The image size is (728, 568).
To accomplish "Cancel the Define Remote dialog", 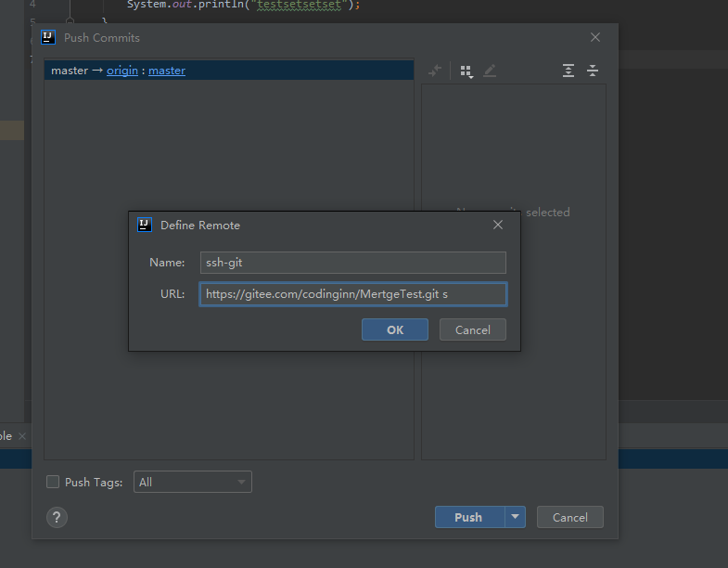I will coord(473,329).
